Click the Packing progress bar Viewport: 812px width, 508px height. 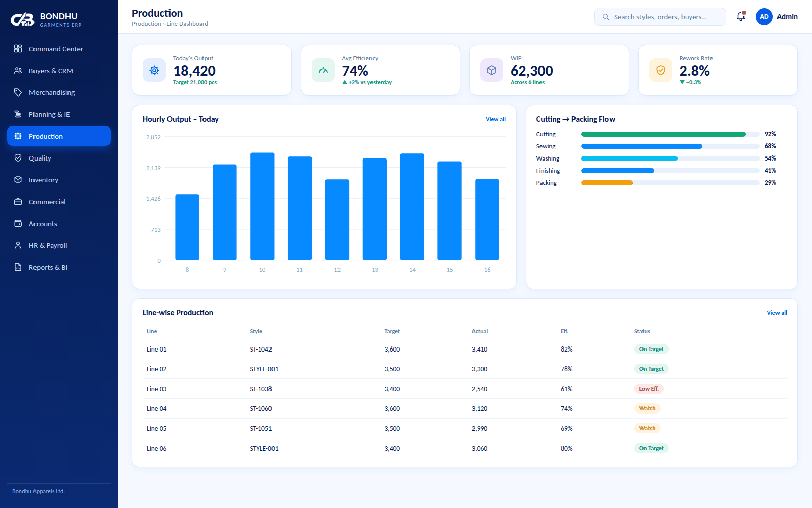[x=670, y=183]
